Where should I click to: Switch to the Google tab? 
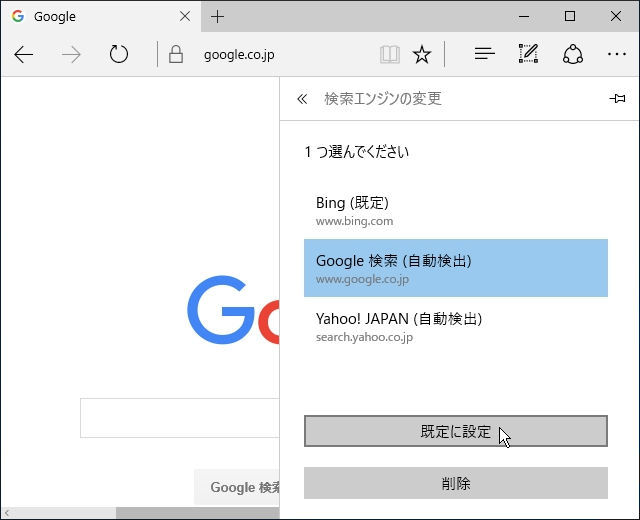pos(101,17)
